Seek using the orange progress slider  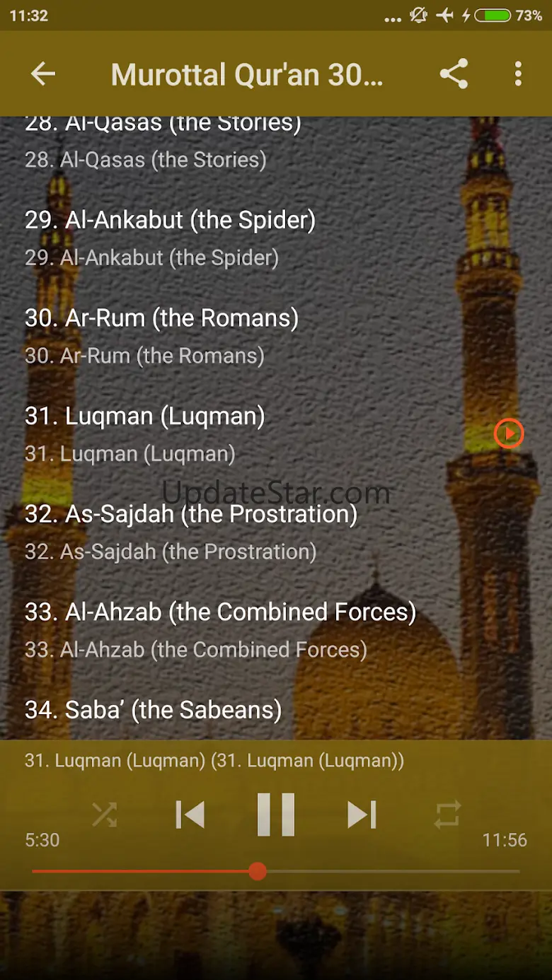258,871
